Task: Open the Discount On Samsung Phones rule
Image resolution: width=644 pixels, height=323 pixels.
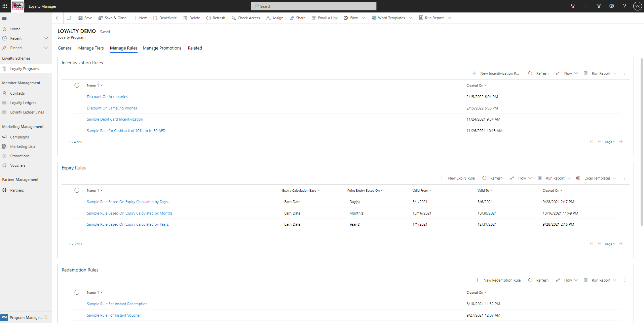Action: click(x=112, y=108)
